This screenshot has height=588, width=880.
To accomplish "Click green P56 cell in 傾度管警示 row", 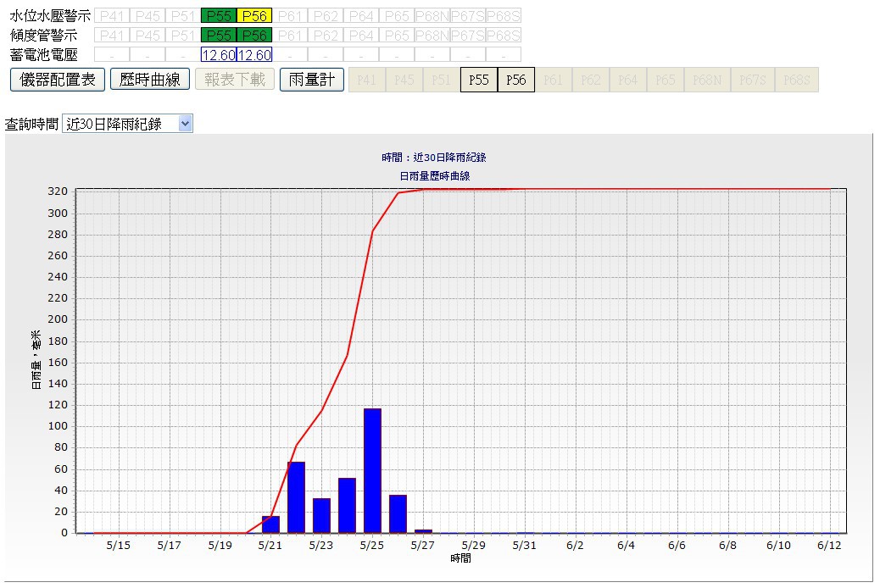I will point(254,35).
